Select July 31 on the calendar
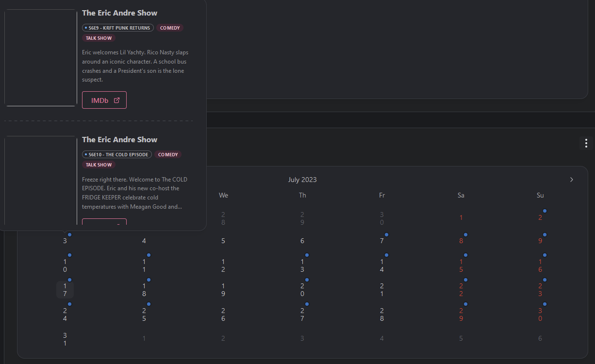Viewport: 595px width, 364px height. [x=65, y=339]
